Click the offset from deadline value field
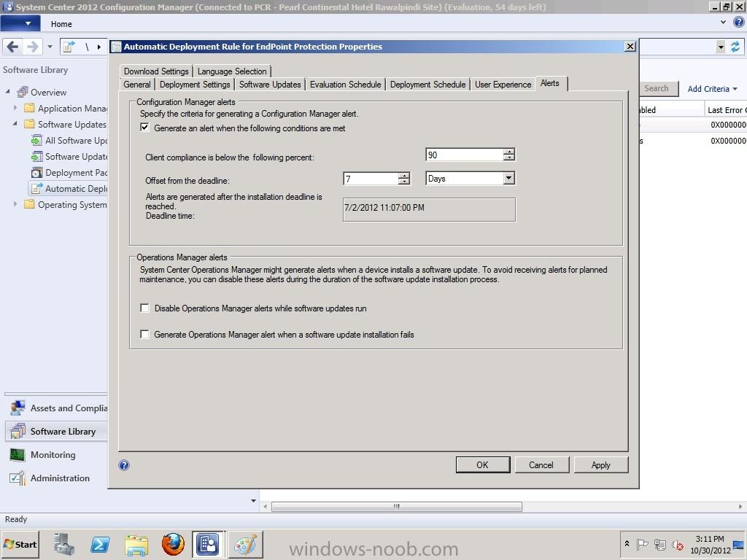The image size is (747, 560). pos(371,179)
